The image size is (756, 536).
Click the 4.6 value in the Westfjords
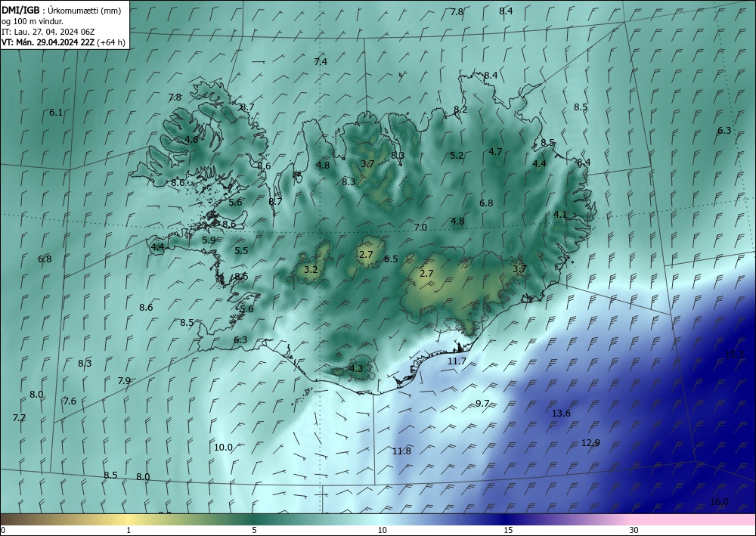[x=191, y=140]
